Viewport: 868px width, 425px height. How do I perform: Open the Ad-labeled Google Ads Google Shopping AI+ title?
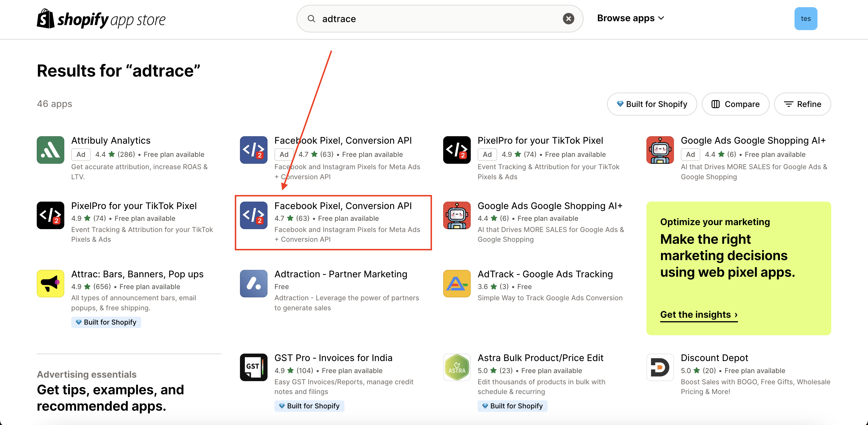(x=753, y=141)
